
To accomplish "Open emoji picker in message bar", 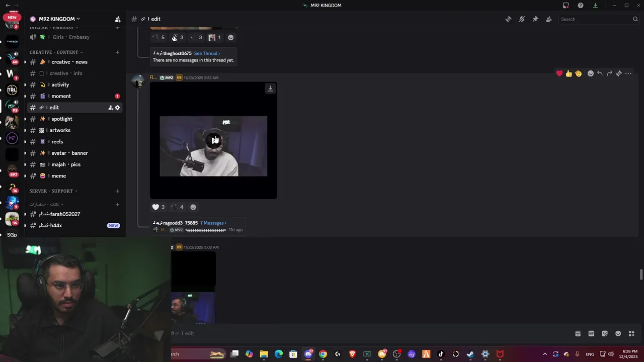I will click(x=618, y=333).
